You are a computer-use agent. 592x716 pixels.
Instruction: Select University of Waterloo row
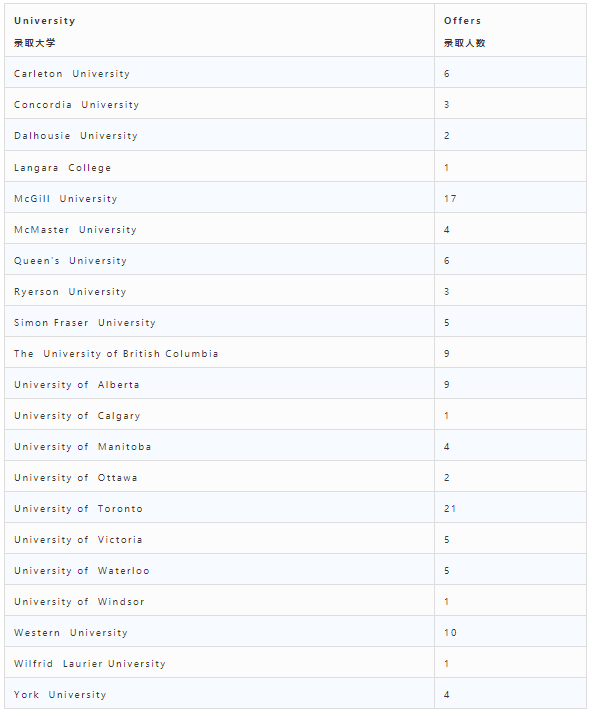pyautogui.click(x=296, y=570)
